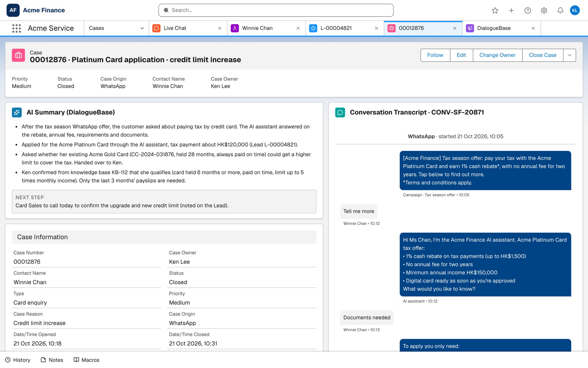Click the Documents needed message bubble

[367, 318]
